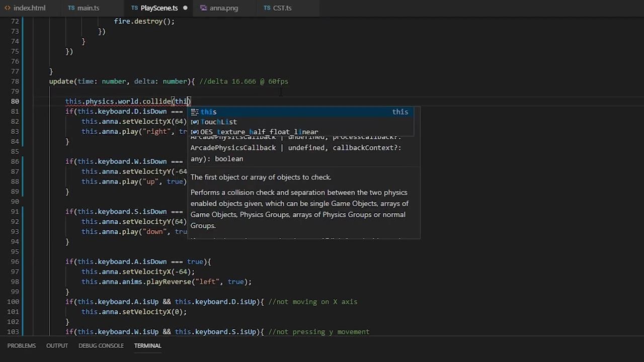Accept the 'this' autocomplete suggestion
Image resolution: width=644 pixels, height=362 pixels.
pyautogui.click(x=300, y=112)
